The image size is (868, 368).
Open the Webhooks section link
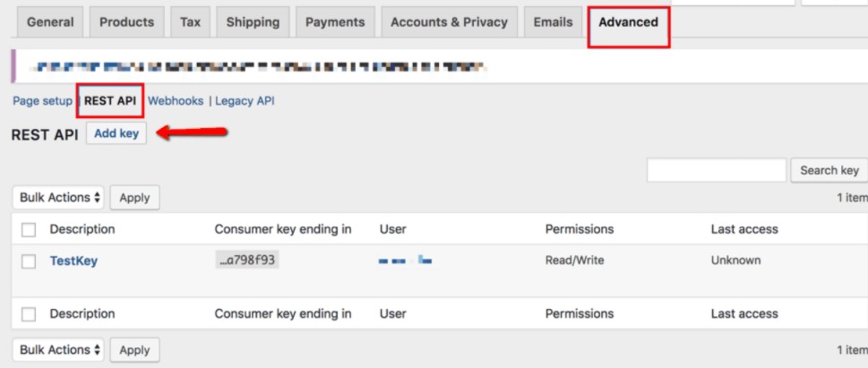[176, 101]
